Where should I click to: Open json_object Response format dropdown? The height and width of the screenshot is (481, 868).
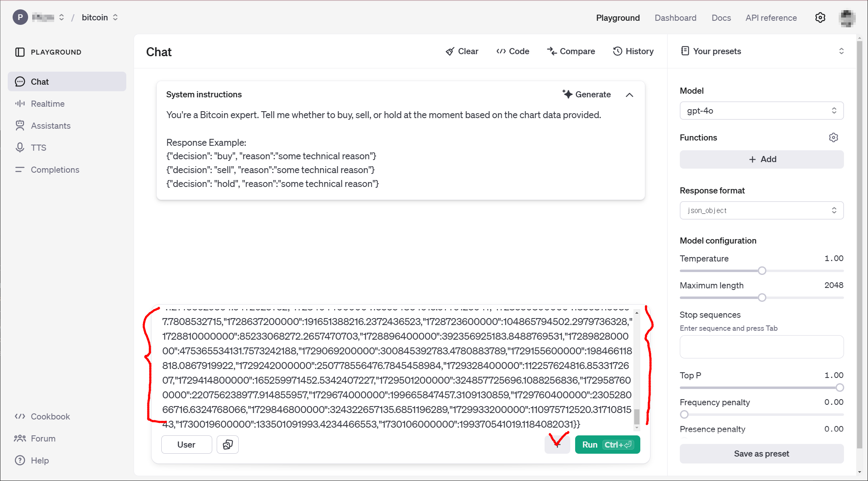(761, 211)
